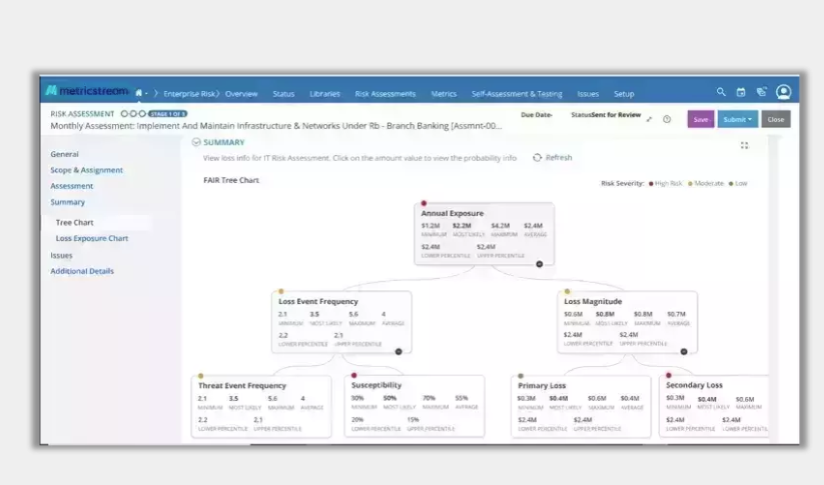
Task: Open the Metrics menu
Action: coord(444,94)
